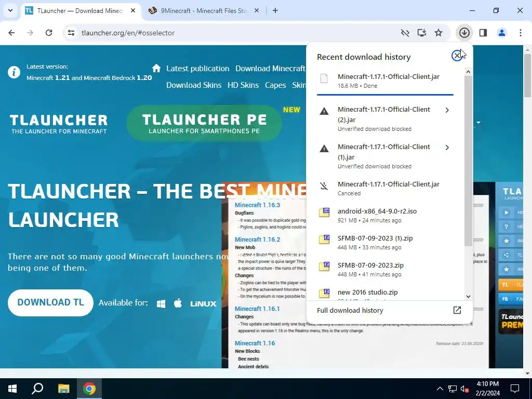Open File Explorer from the taskbar
Viewport: 532px width, 399px height.
(x=63, y=389)
